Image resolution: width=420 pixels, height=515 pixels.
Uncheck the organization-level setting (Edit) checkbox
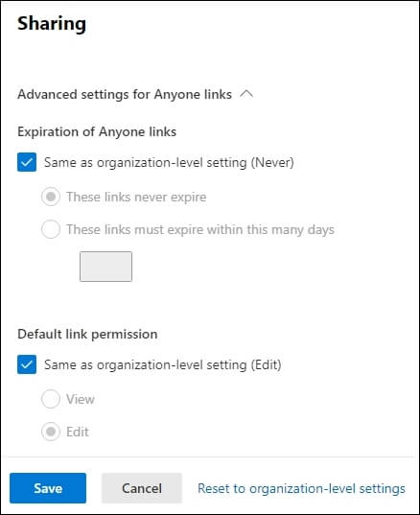coord(27,364)
